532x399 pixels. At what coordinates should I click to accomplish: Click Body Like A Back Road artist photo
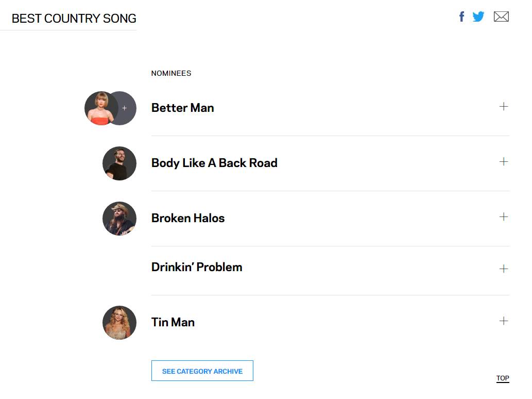tap(119, 163)
